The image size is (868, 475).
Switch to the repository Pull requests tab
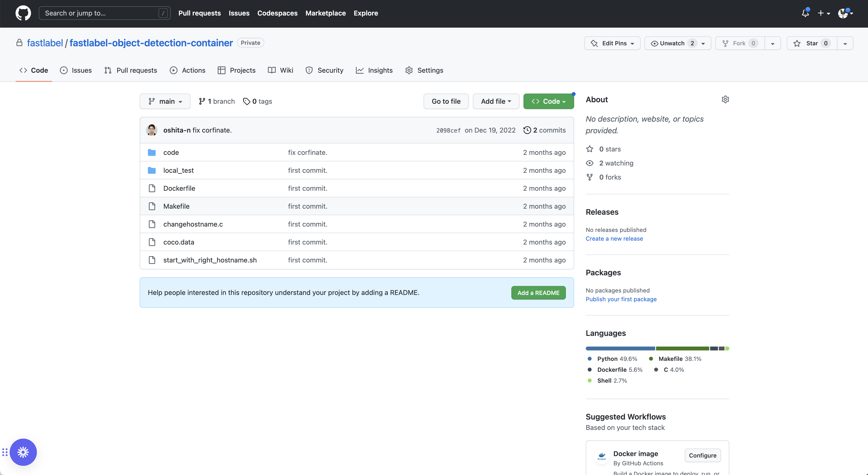131,71
